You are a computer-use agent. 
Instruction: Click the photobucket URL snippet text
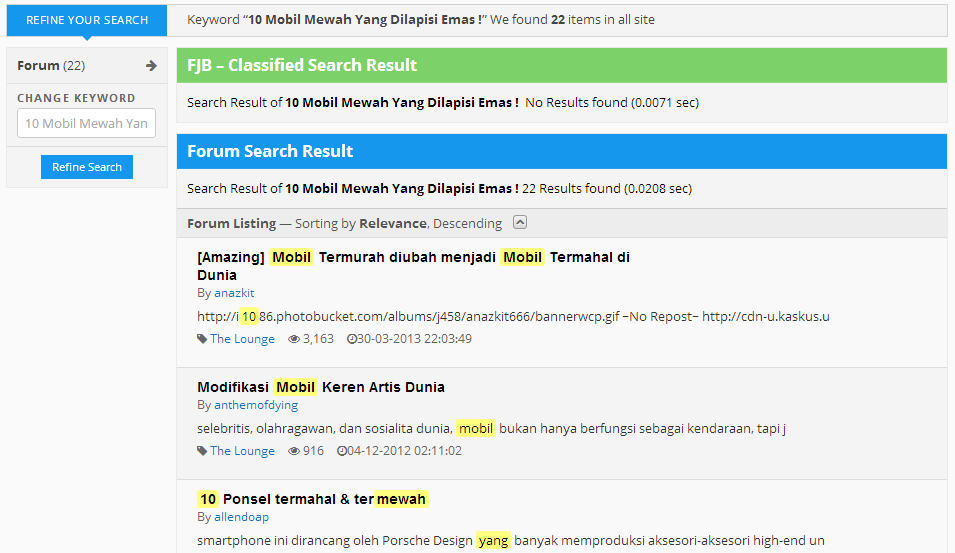[x=513, y=317]
